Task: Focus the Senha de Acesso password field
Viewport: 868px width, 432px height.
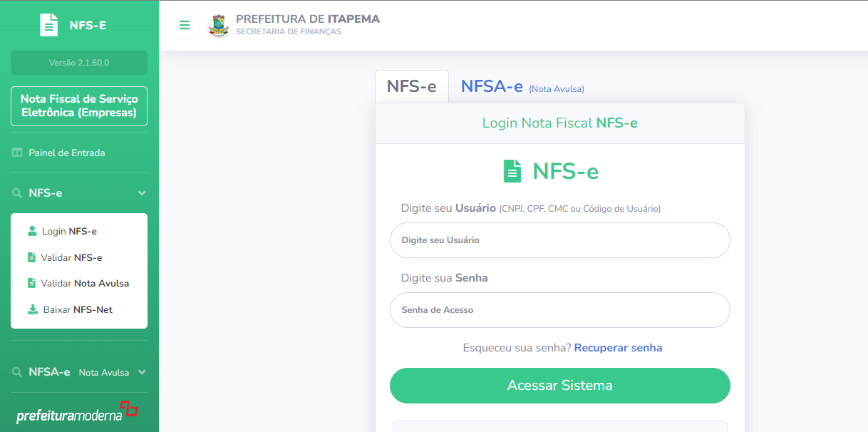Action: coord(560,310)
